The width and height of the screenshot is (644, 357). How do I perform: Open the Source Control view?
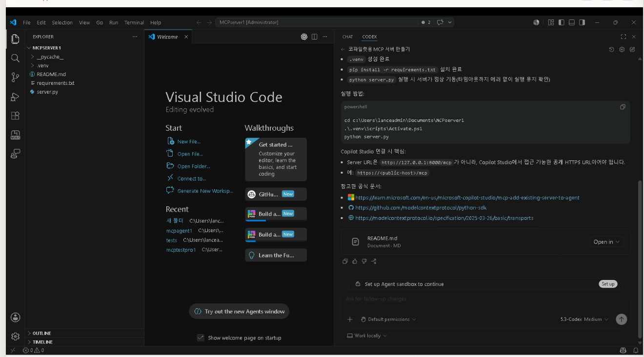[x=15, y=77]
